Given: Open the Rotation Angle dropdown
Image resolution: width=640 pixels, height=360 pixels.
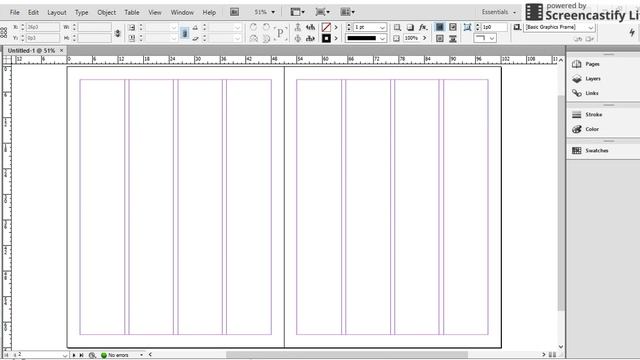Looking at the screenshot, I should tap(238, 27).
